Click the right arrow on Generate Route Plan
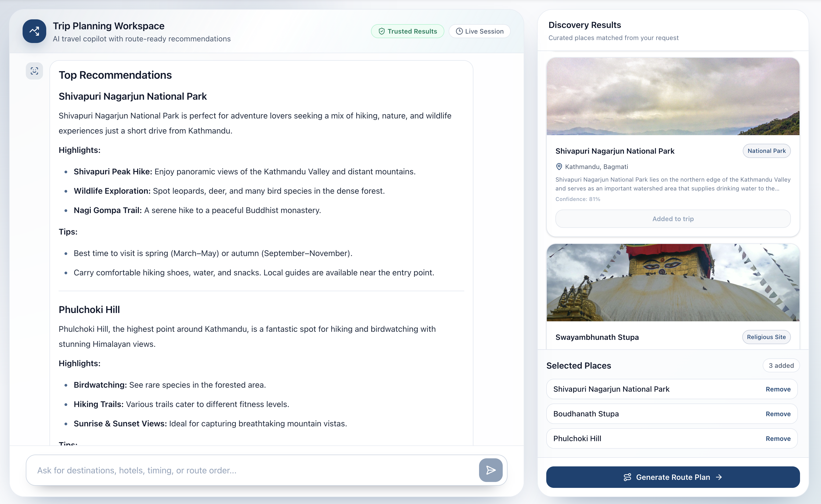This screenshot has width=821, height=504. click(x=719, y=477)
